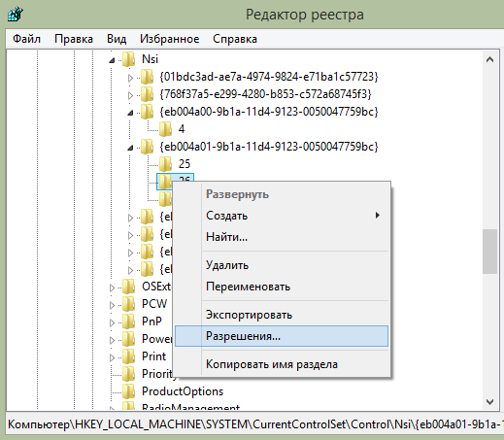Viewport: 504px width, 440px height.
Task: Select the Print key label
Action: coord(153,356)
